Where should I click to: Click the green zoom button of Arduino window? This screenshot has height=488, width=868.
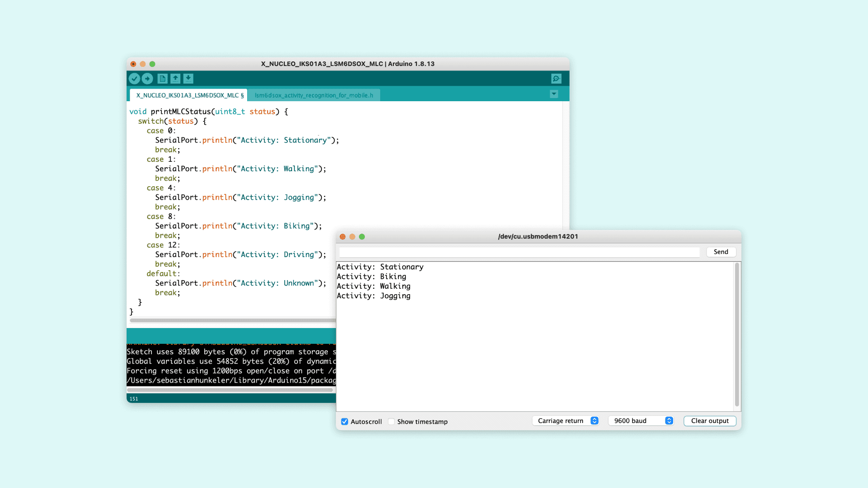pos(152,64)
